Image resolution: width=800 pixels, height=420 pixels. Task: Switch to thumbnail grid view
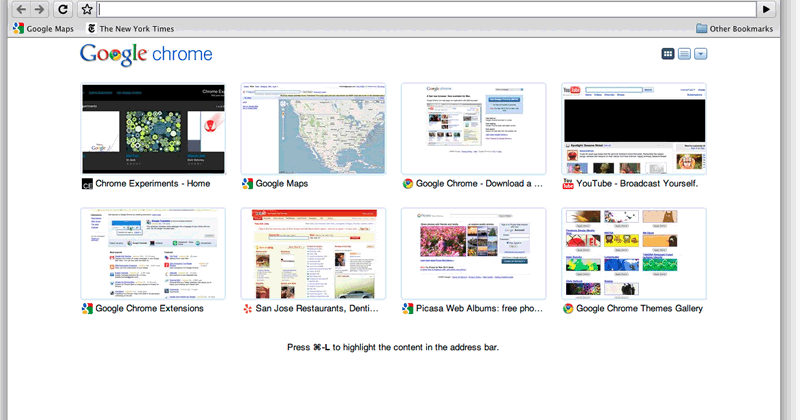[668, 54]
